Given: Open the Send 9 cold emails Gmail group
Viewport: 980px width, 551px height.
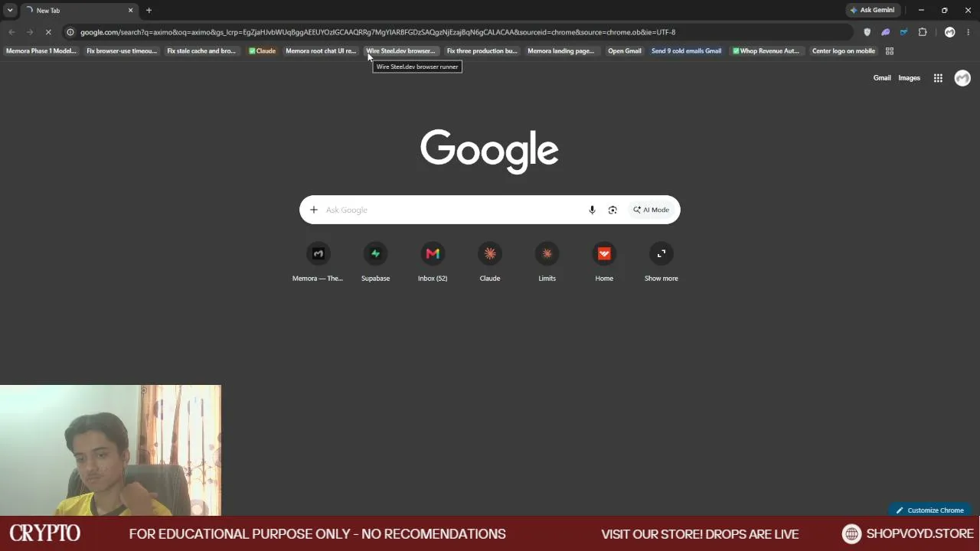Looking at the screenshot, I should (686, 51).
